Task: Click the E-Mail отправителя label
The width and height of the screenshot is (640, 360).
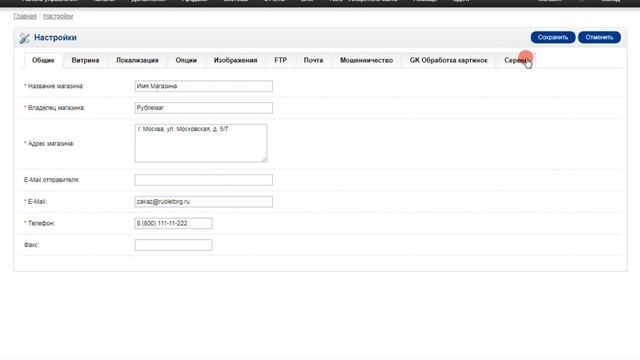Action: point(51,180)
